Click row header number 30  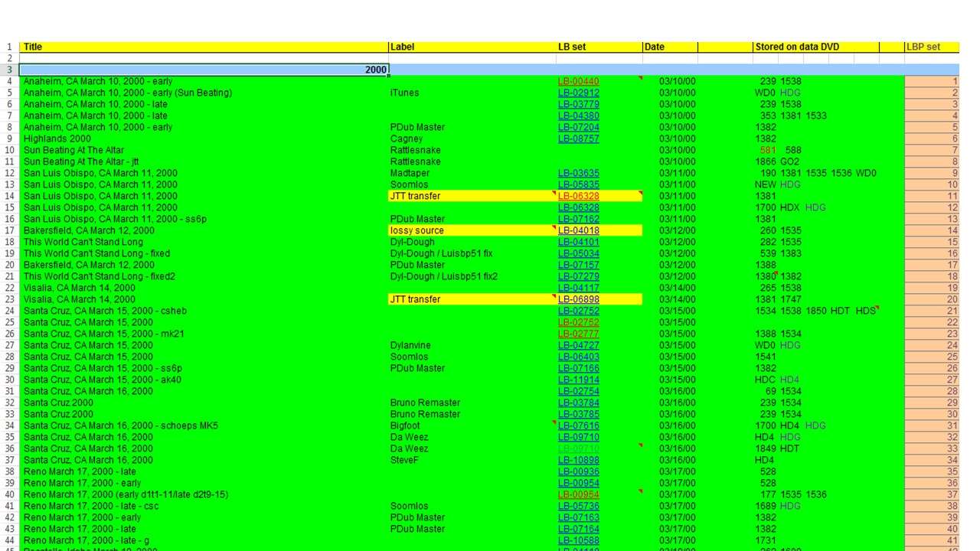coord(9,380)
